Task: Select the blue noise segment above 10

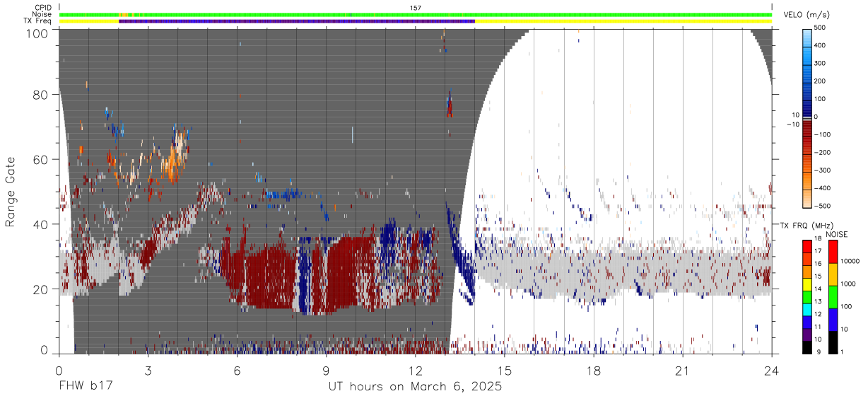Action: tap(832, 319)
